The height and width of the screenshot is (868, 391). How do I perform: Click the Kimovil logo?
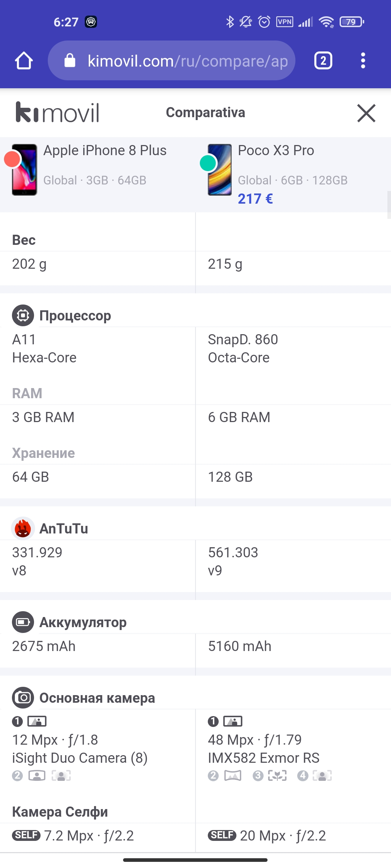pyautogui.click(x=57, y=112)
